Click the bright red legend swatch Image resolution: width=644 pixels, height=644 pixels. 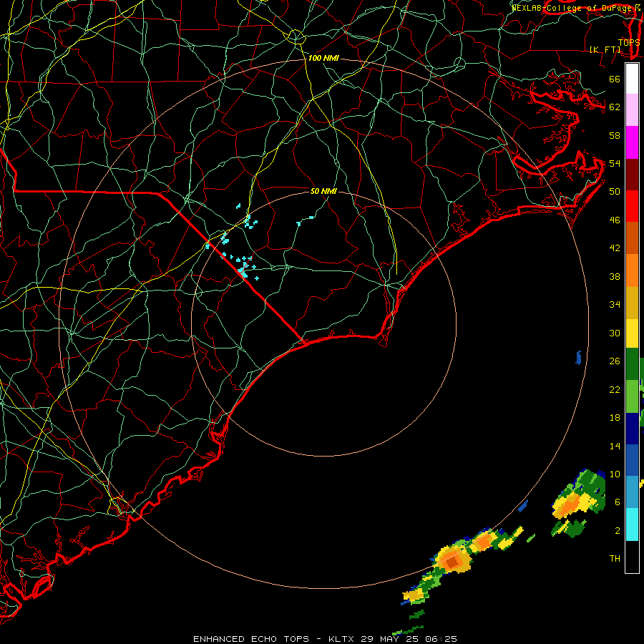pos(632,206)
